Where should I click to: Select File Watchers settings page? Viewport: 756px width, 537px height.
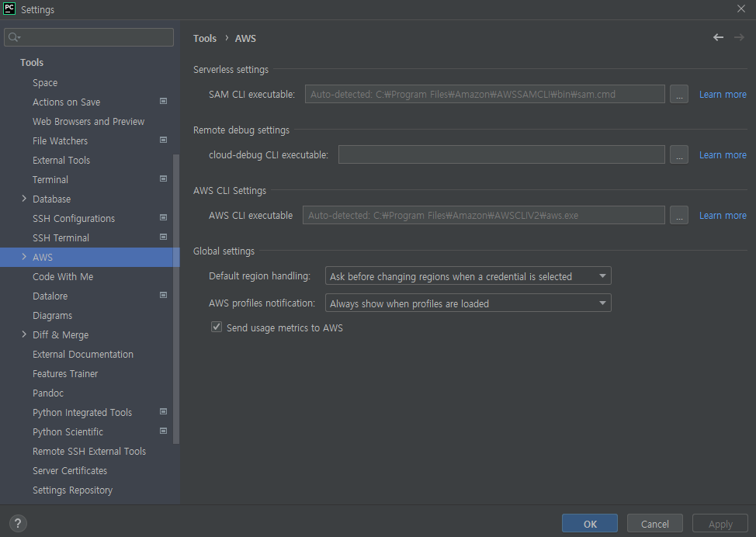tap(61, 140)
